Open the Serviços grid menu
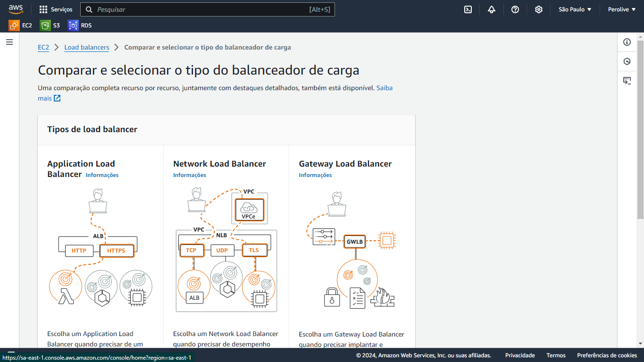Image resolution: width=644 pixels, height=362 pixels. pyautogui.click(x=56, y=9)
